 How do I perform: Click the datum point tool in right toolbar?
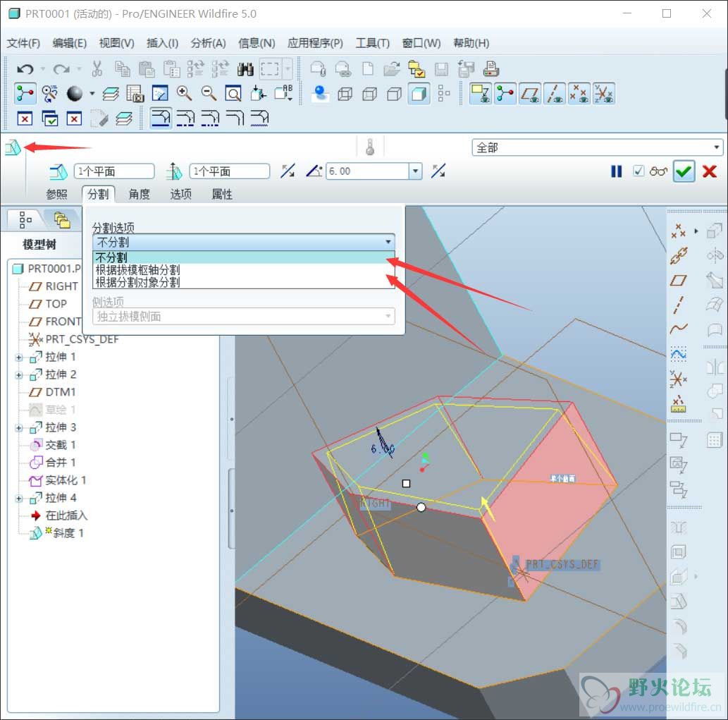coord(679,231)
